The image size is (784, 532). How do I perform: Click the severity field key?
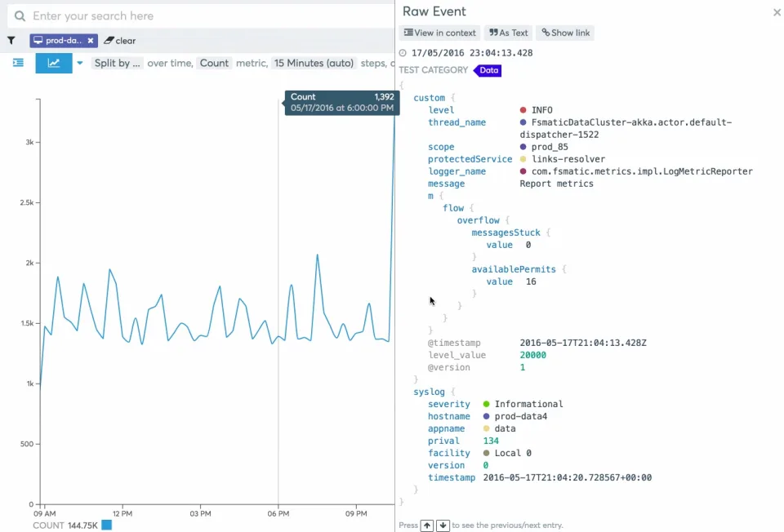(x=449, y=404)
